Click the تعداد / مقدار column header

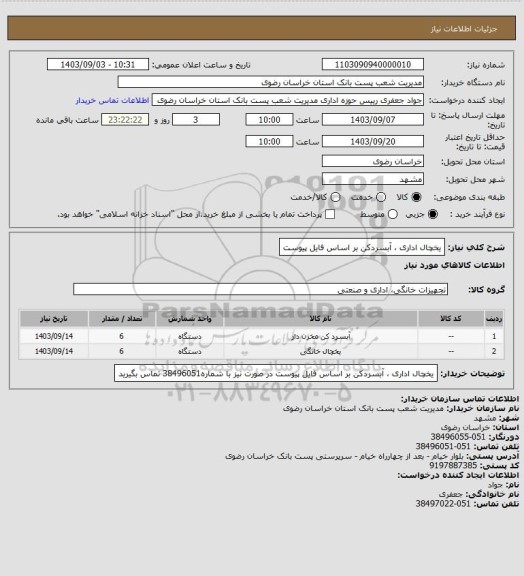pyautogui.click(x=122, y=319)
